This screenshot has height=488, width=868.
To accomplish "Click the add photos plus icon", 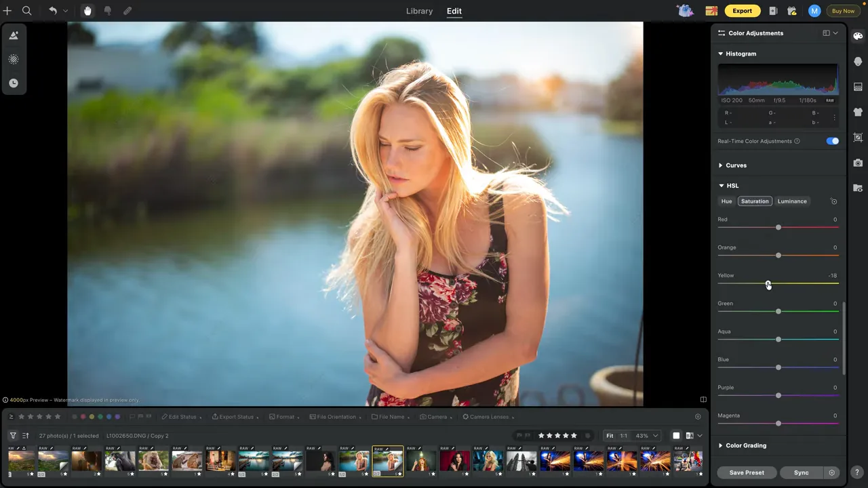I will point(7,11).
